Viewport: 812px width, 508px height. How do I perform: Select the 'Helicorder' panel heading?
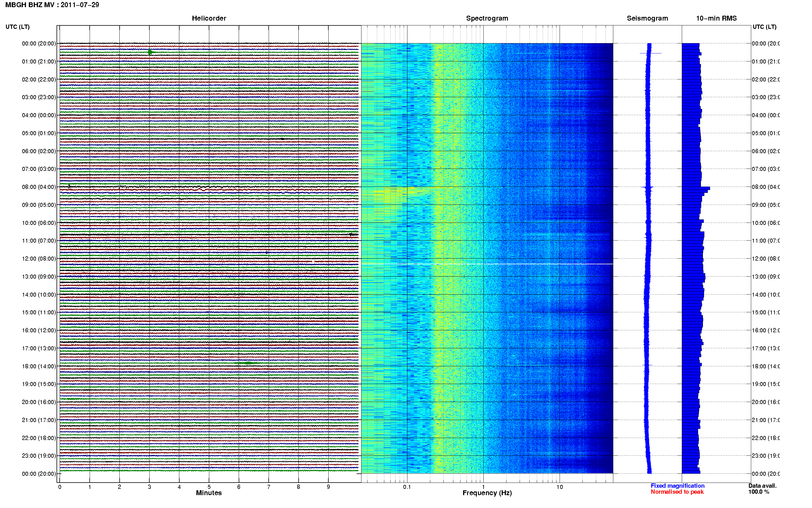[x=209, y=18]
